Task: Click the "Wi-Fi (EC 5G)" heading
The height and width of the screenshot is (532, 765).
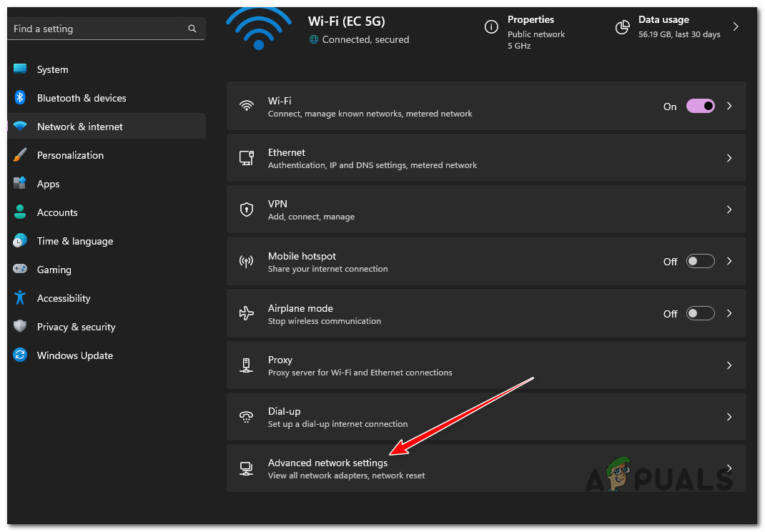Action: pyautogui.click(x=347, y=21)
